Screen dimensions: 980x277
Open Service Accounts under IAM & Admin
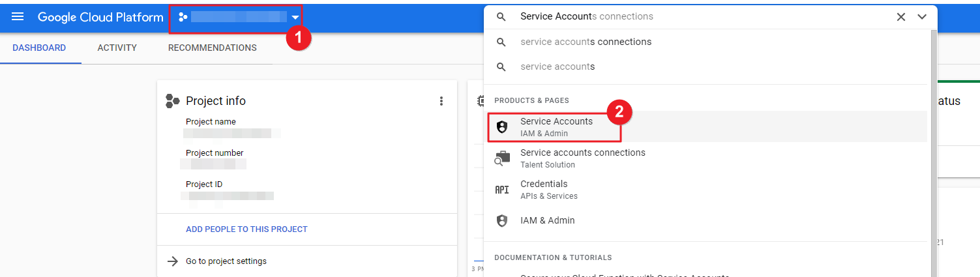pos(556,126)
